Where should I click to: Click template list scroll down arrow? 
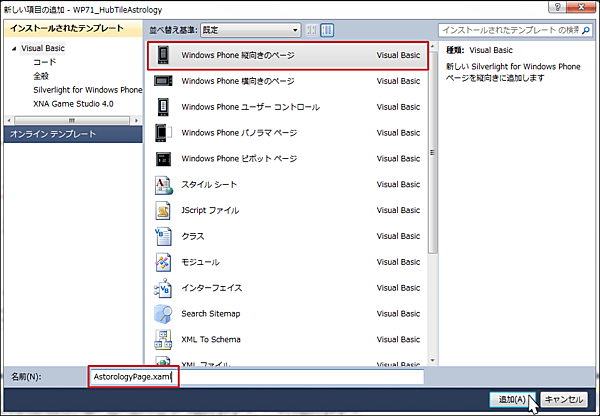point(433,360)
